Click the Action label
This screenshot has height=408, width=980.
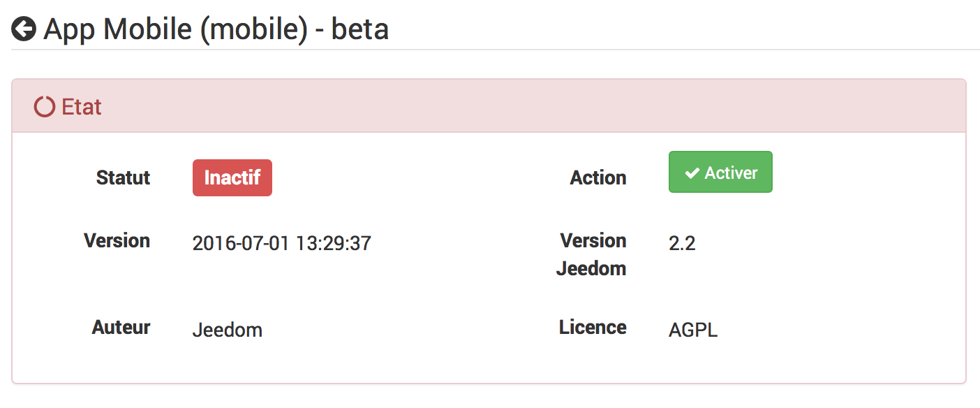tap(598, 177)
